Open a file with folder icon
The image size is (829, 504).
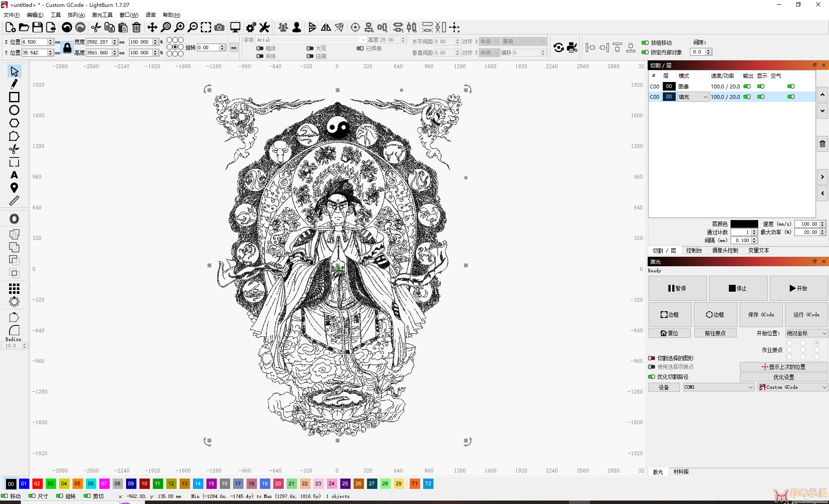pos(24,28)
